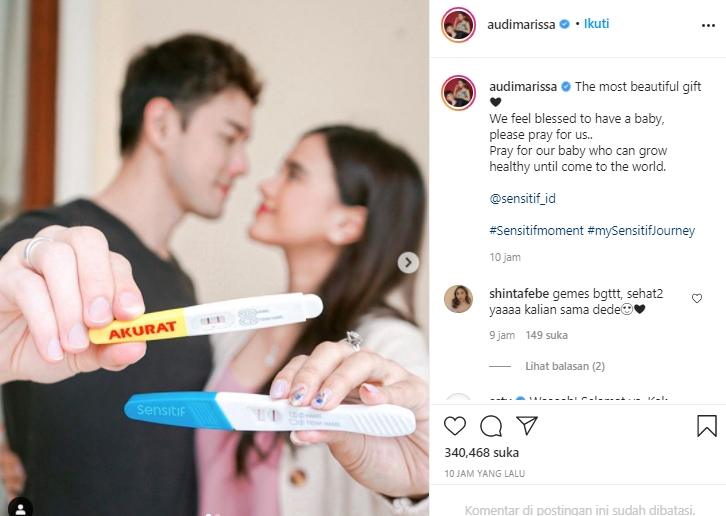Screen dimensions: 726x516
Task: Open the #Sensitifmoment hashtag
Action: [x=536, y=231]
